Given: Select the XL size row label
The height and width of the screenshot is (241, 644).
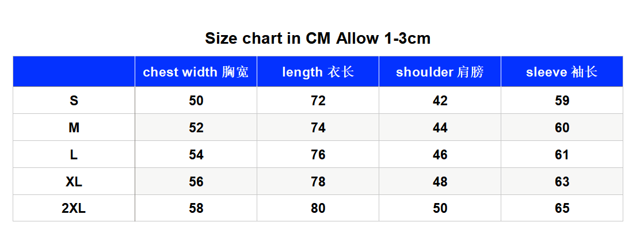Looking at the screenshot, I should [74, 181].
